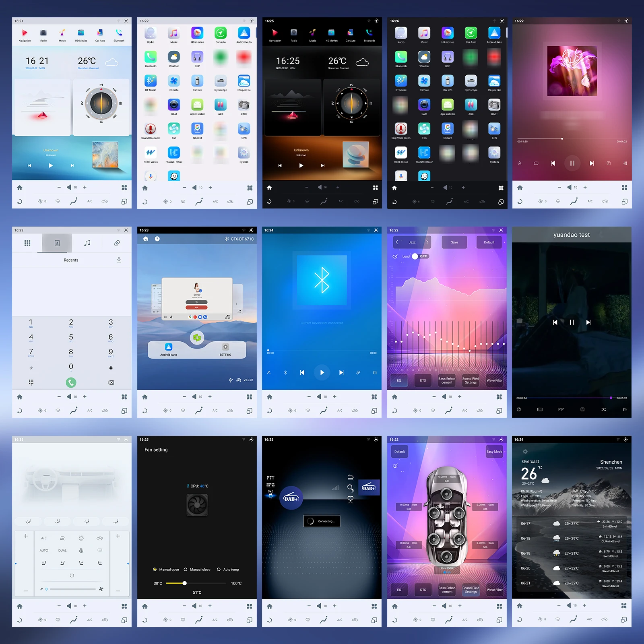This screenshot has width=644, height=644.
Task: Click the Save button on equalizer
Action: coord(454,242)
